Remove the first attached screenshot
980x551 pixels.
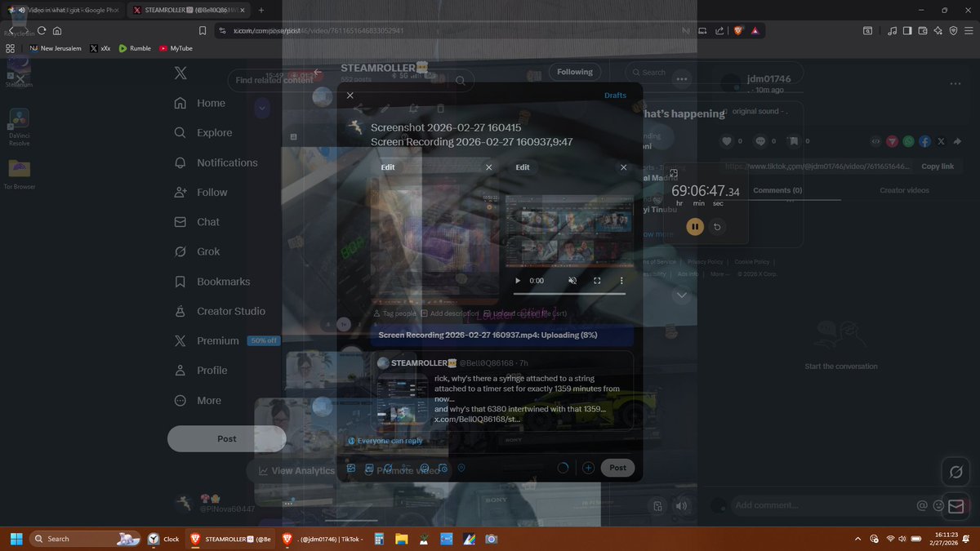488,167
